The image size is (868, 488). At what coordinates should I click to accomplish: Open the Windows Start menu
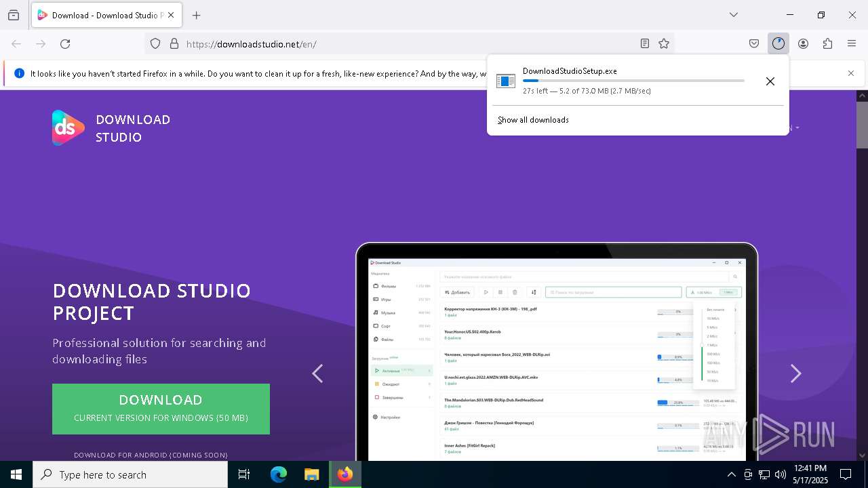(x=16, y=474)
